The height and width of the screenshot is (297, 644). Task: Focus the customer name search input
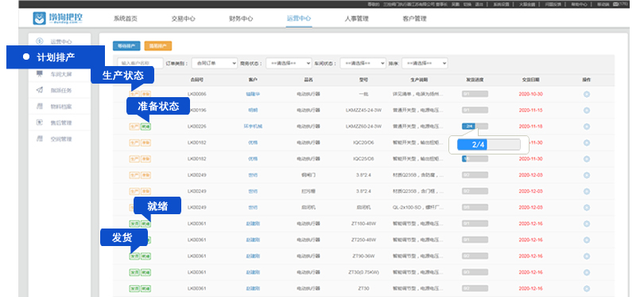pos(140,64)
